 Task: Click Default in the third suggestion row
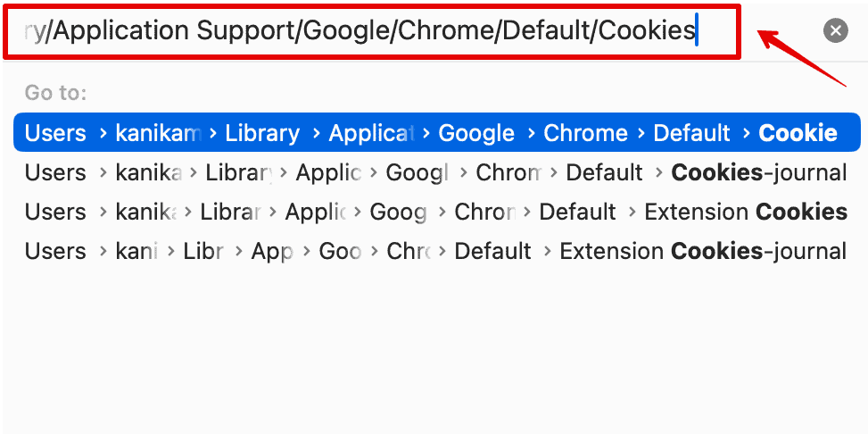tap(577, 212)
